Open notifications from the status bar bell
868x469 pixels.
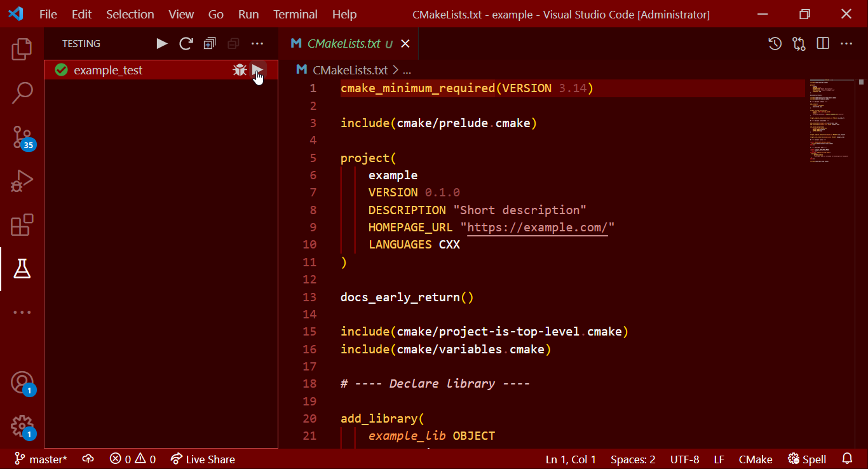848,459
